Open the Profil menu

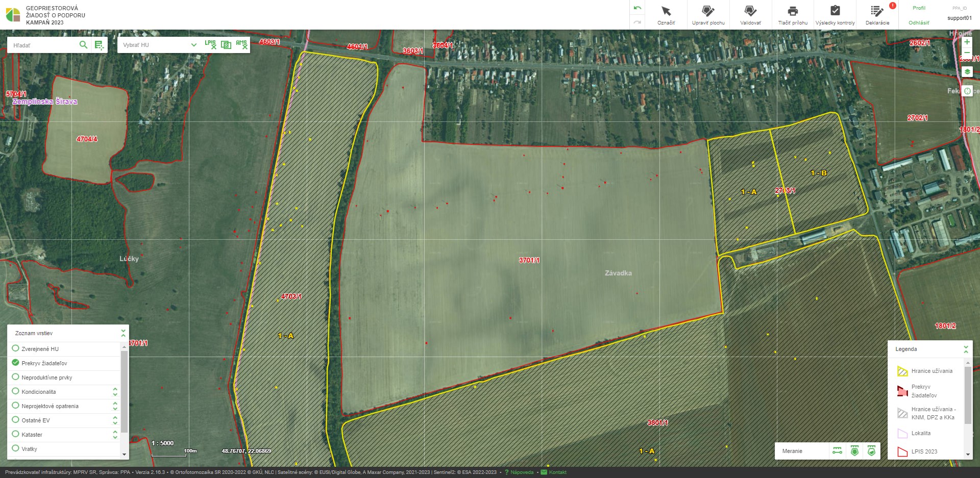point(919,8)
